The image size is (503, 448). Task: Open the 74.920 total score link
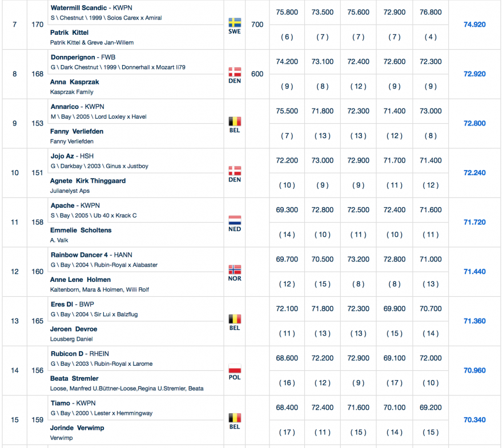click(x=474, y=25)
